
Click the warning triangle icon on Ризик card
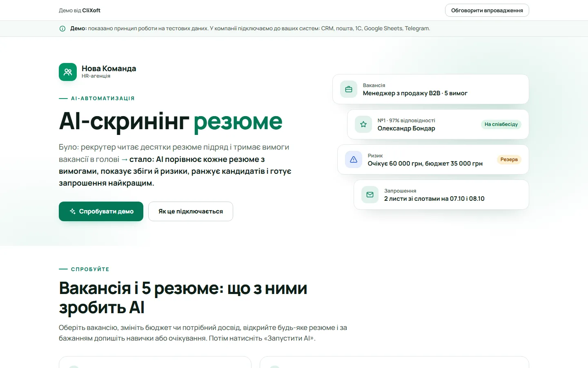pos(354,159)
